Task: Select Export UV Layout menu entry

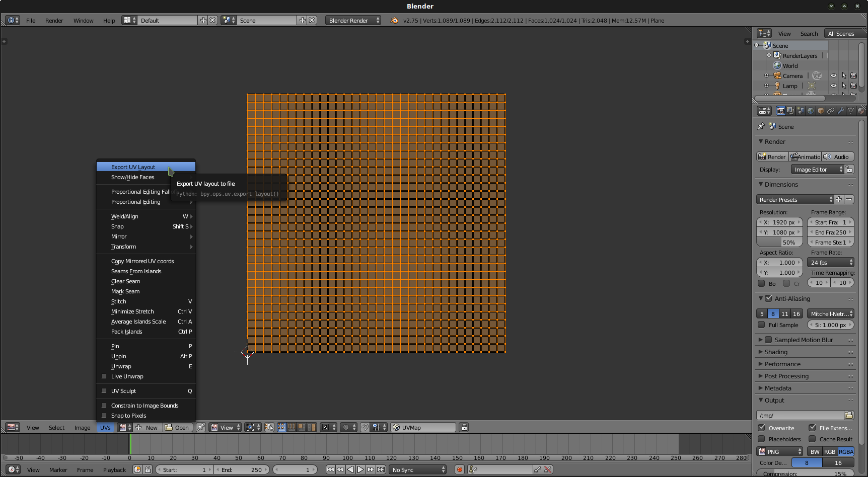Action: coord(133,167)
